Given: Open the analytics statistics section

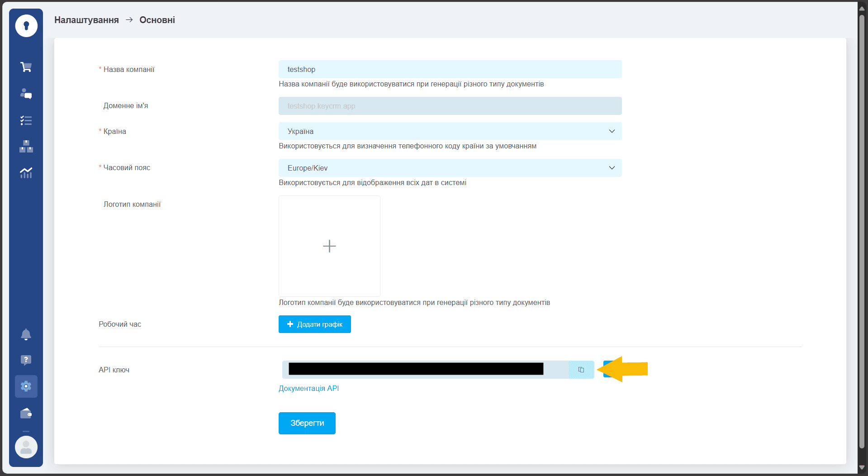Looking at the screenshot, I should click(26, 173).
